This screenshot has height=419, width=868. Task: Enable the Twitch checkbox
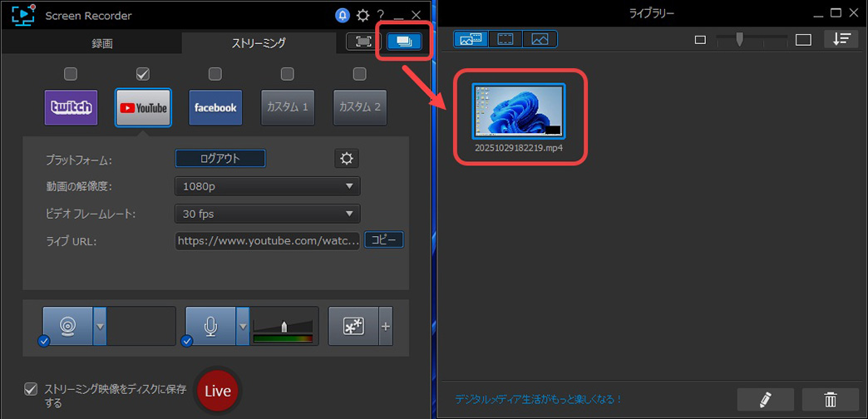(71, 74)
